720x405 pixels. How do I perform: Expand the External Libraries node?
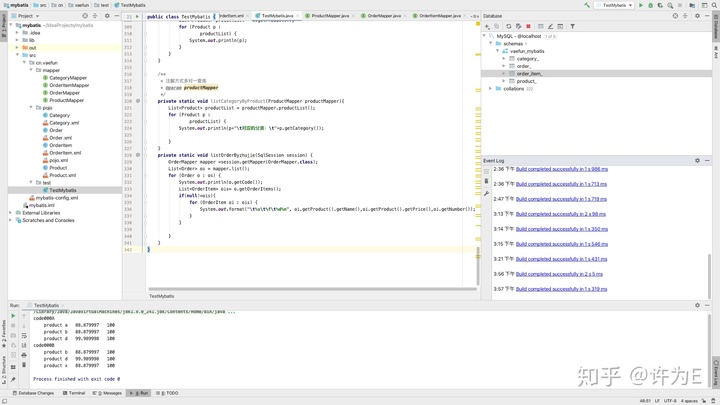(x=10, y=213)
